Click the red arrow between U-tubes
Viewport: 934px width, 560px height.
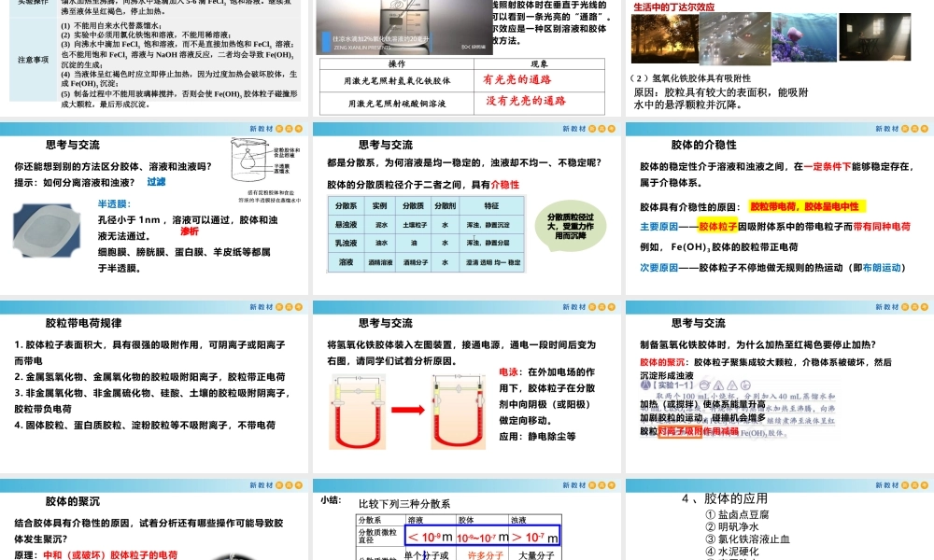(x=407, y=410)
